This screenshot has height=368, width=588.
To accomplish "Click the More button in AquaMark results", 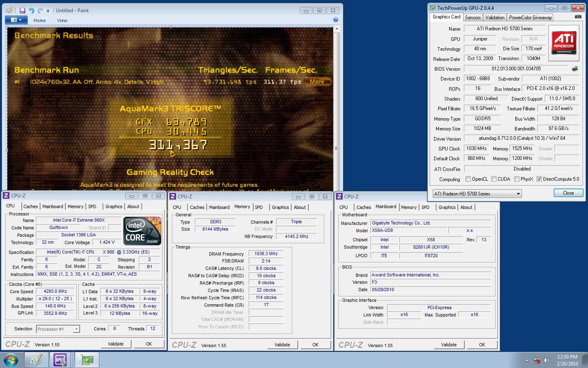I will click(317, 82).
